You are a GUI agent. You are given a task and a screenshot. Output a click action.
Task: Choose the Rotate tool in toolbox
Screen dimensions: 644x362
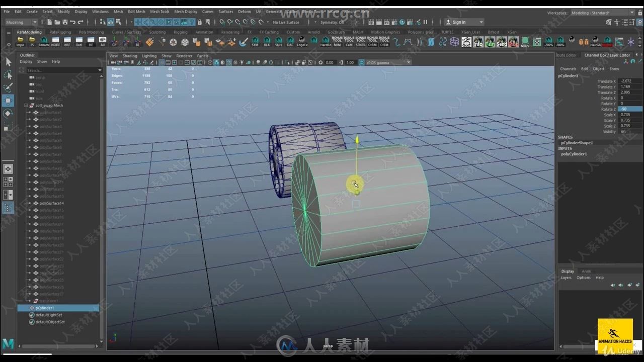pos(8,114)
